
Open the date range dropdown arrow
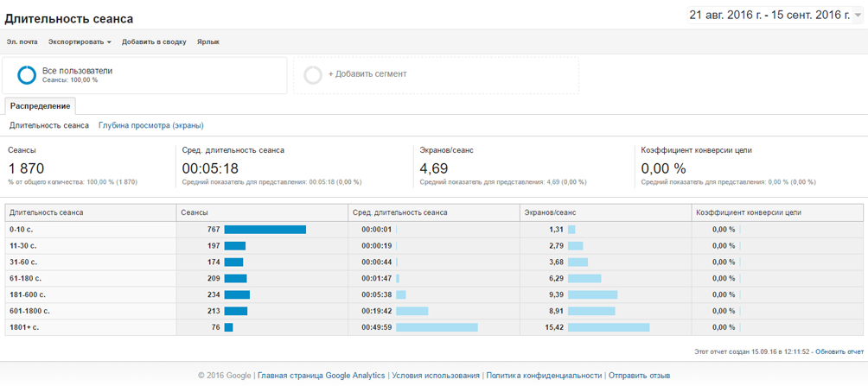click(x=858, y=16)
